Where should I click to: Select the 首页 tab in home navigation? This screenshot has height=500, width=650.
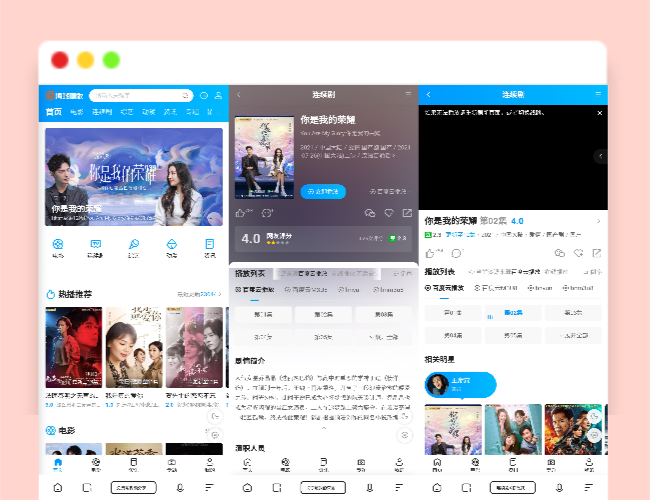click(53, 112)
